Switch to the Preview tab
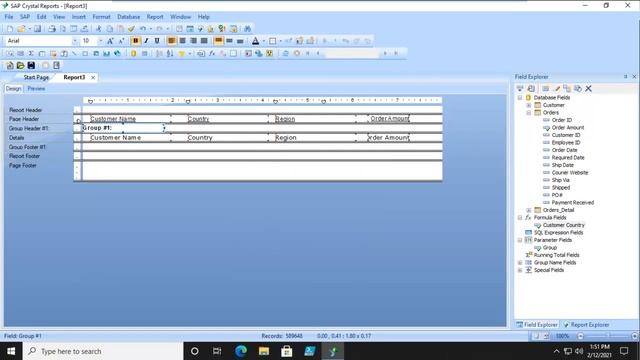This screenshot has height=360, width=640. 36,89
